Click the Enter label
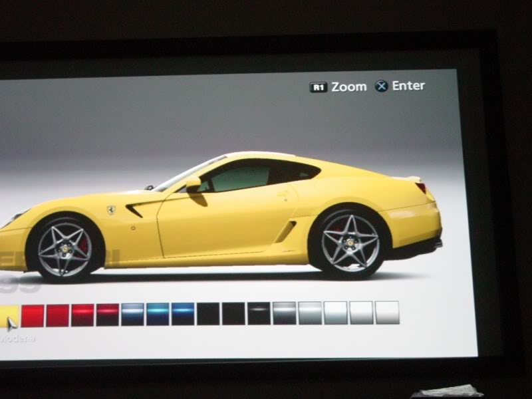Viewport: 532px width, 399px height. [408, 86]
